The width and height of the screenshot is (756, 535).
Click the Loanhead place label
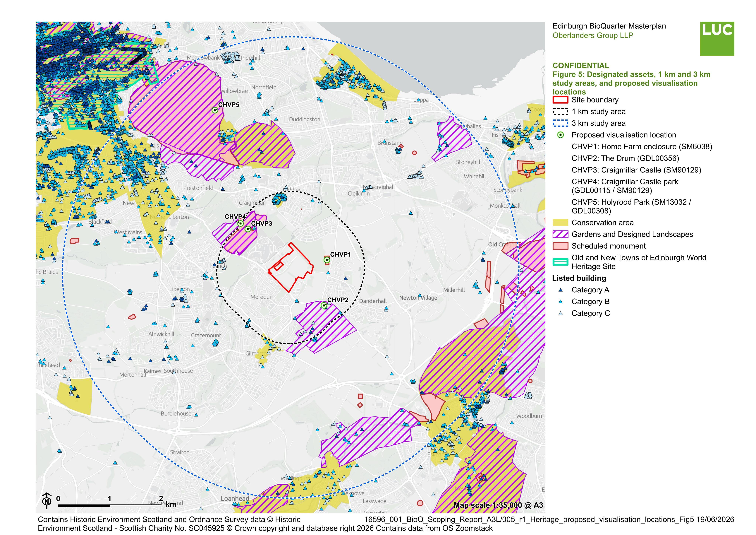tap(235, 498)
